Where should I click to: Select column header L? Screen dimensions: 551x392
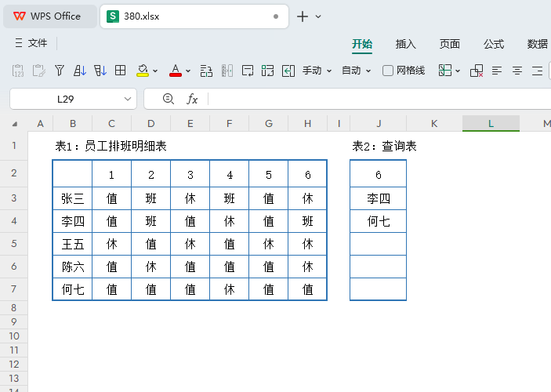491,123
